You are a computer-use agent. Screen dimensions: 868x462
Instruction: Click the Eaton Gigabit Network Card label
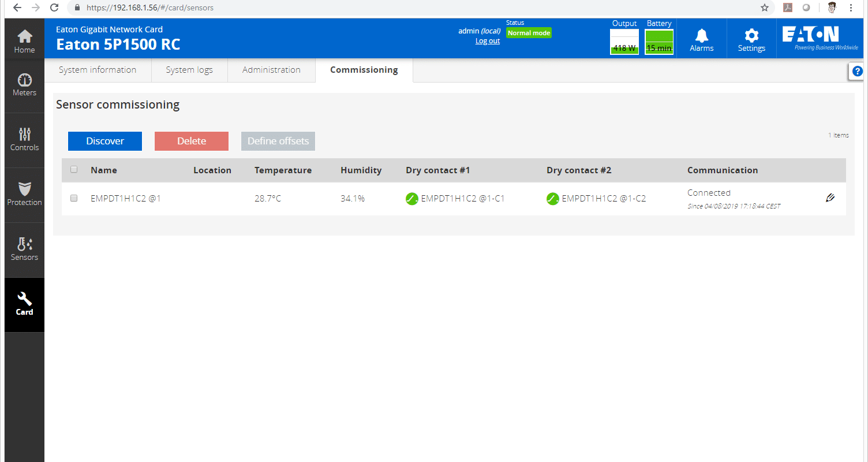110,29
